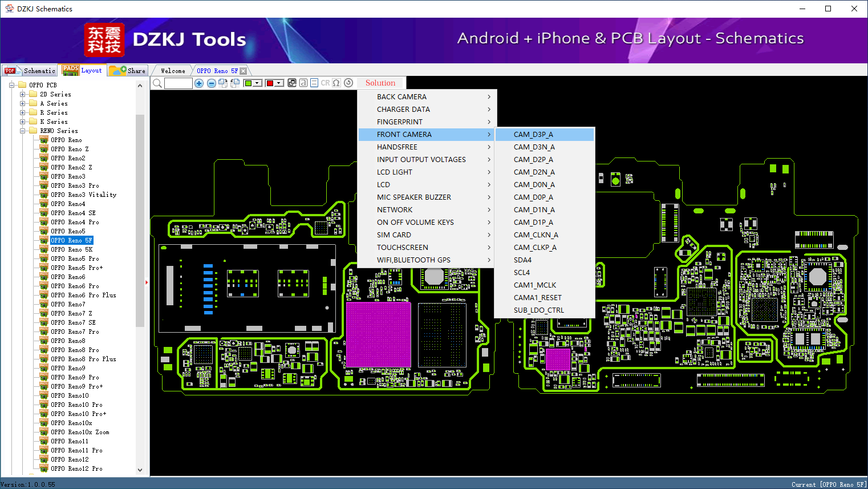Click the cloud folder Share icon
This screenshot has width=868, height=489.
pyautogui.click(x=117, y=70)
